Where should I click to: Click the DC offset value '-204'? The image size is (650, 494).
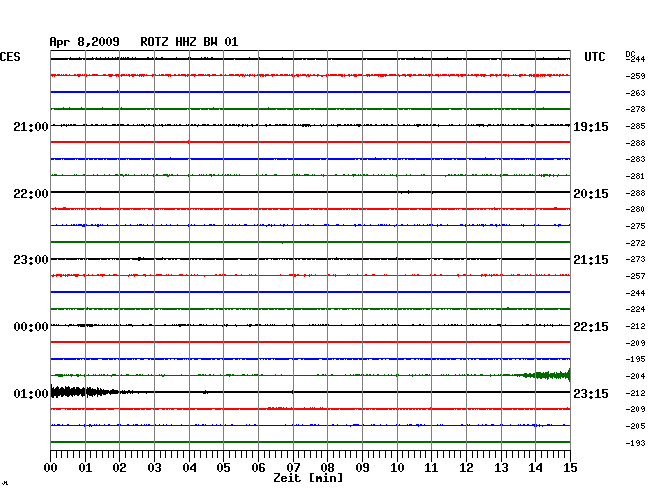(635, 376)
